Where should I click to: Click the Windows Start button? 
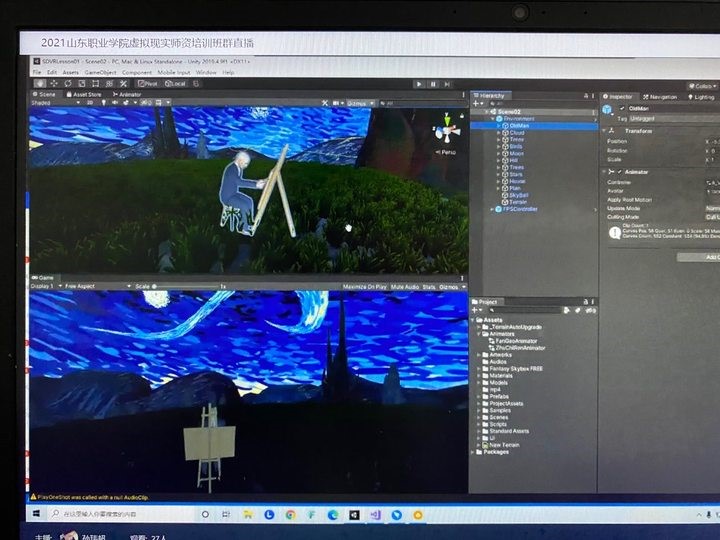coord(34,514)
